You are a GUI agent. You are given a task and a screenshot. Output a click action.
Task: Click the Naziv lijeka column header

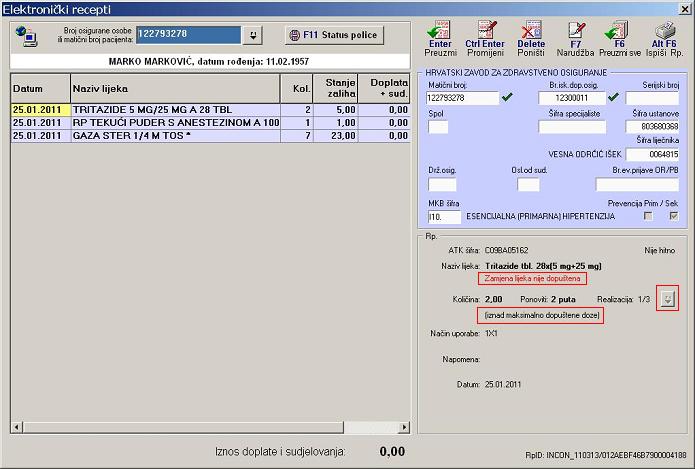click(x=175, y=89)
